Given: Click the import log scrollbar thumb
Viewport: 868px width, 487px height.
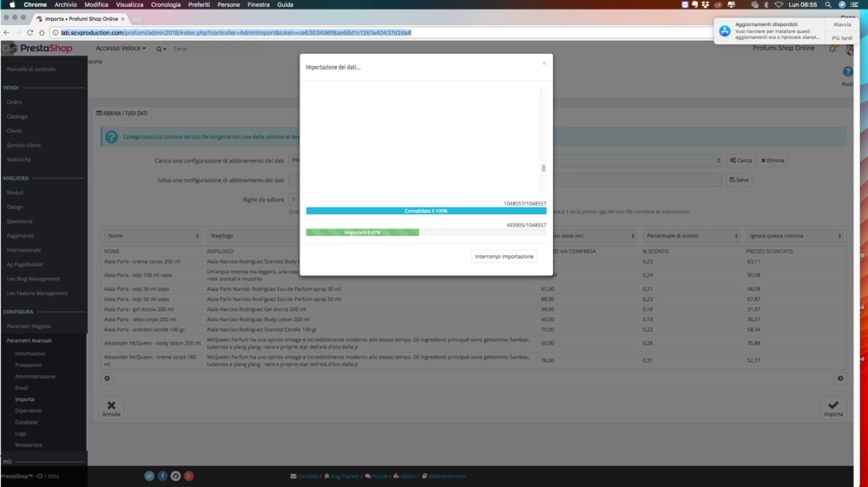Looking at the screenshot, I should coord(543,168).
